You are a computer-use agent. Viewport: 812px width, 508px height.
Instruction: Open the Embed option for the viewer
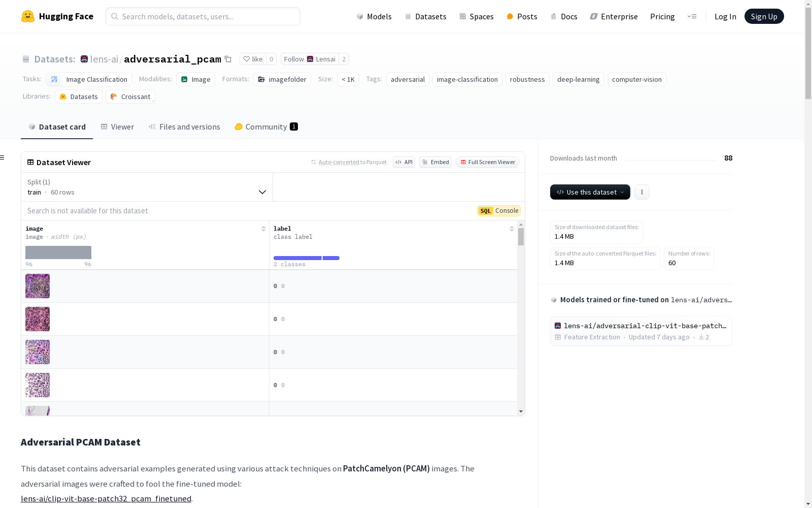click(435, 162)
